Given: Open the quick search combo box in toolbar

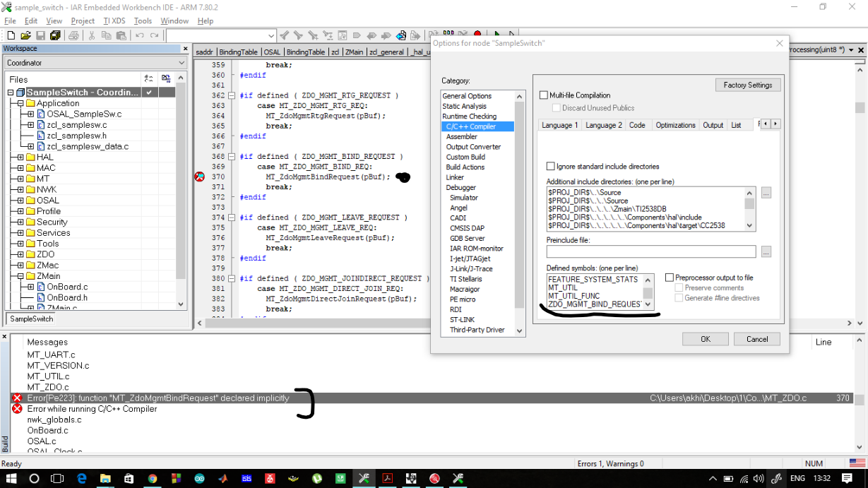Looking at the screenshot, I should 221,35.
